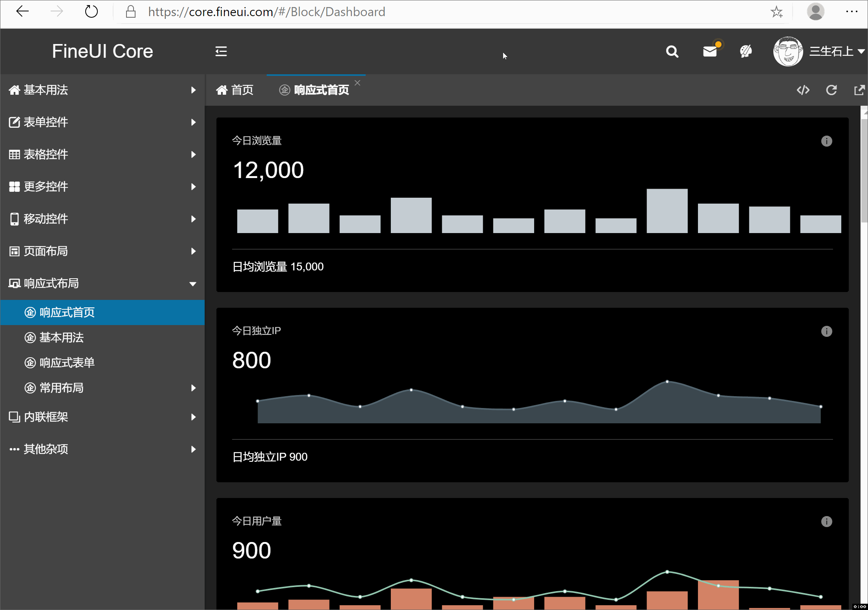Click the 移动控件 menu label
Viewport: 868px width, 610px height.
pos(46,219)
